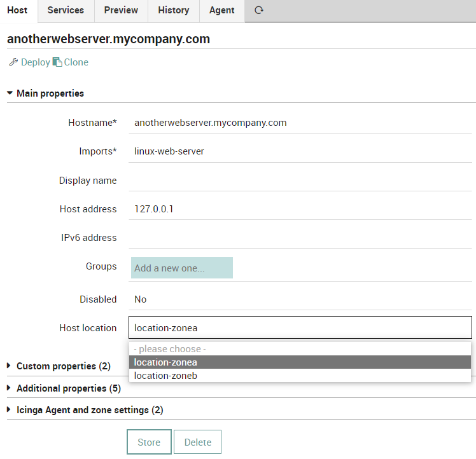Screen dimensions: 476x459
Task: Click the Display name input field
Action: point(300,181)
